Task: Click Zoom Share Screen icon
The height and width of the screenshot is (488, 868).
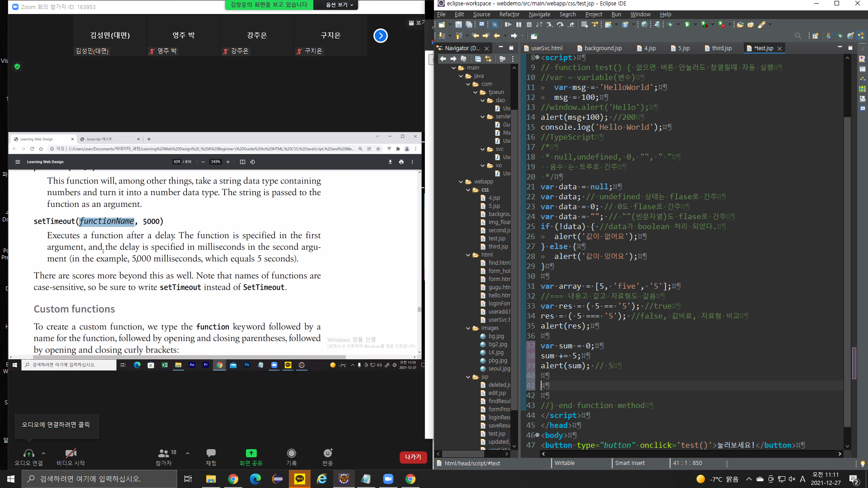Action: pos(251,453)
